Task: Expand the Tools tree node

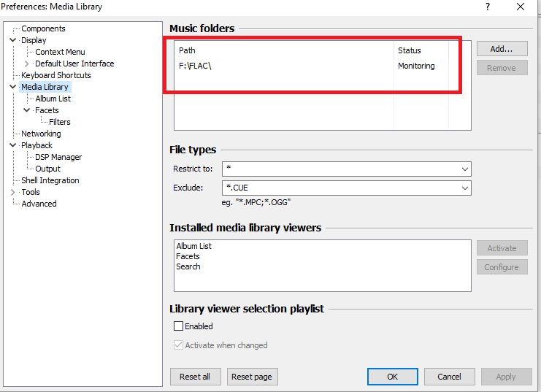Action: [x=12, y=192]
